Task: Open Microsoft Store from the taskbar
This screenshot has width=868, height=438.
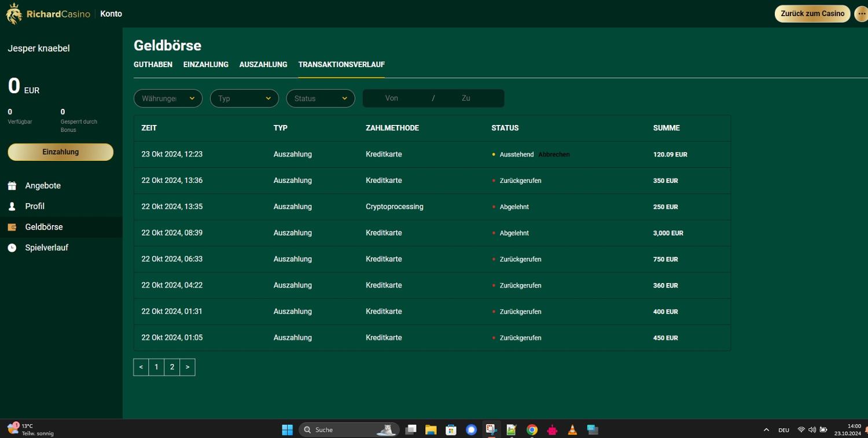Action: 451,429
